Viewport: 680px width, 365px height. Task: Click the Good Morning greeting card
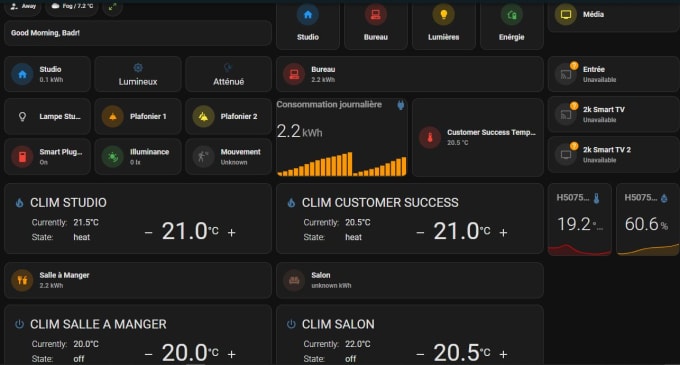pyautogui.click(x=138, y=33)
